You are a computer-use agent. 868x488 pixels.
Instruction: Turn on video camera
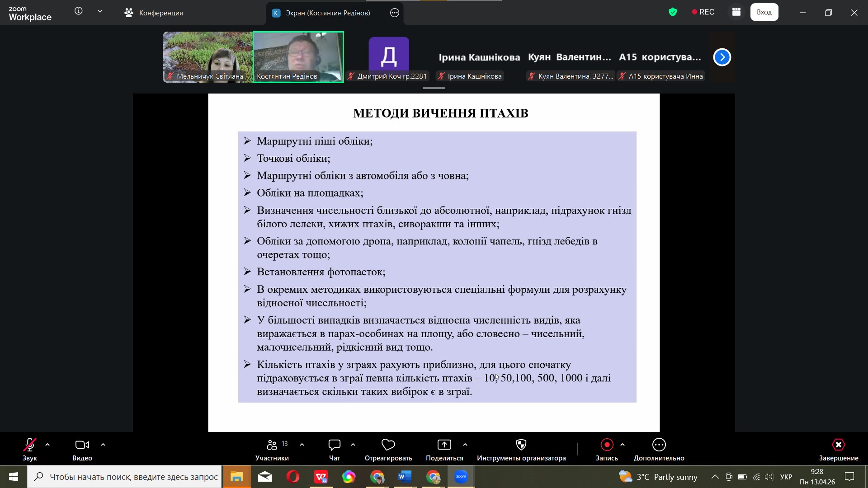click(x=82, y=445)
